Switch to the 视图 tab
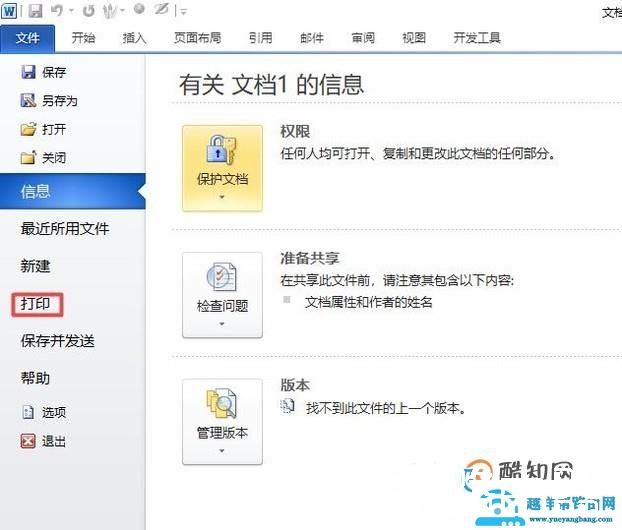The height and width of the screenshot is (530, 622). tap(414, 38)
